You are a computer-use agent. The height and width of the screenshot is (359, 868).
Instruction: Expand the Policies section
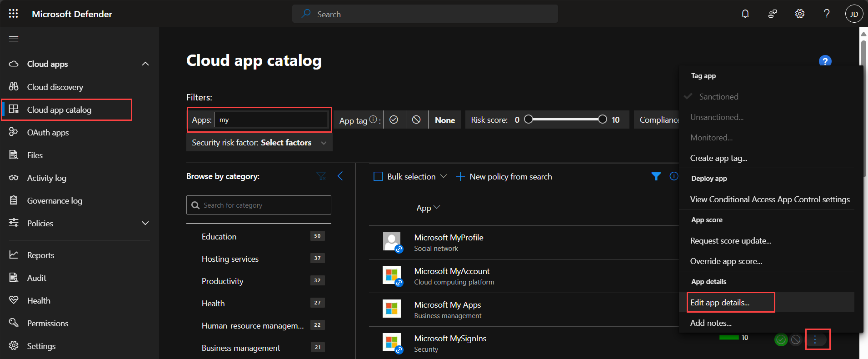click(145, 223)
